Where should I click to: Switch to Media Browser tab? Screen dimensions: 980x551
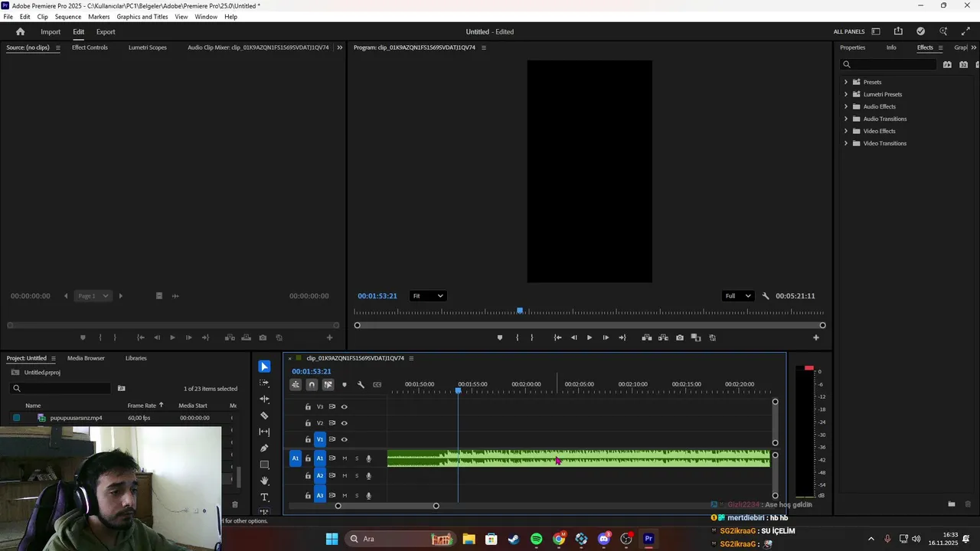[86, 358]
